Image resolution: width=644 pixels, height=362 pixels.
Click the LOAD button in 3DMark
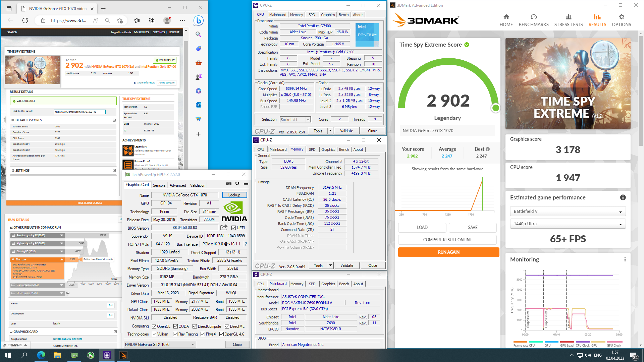click(422, 227)
